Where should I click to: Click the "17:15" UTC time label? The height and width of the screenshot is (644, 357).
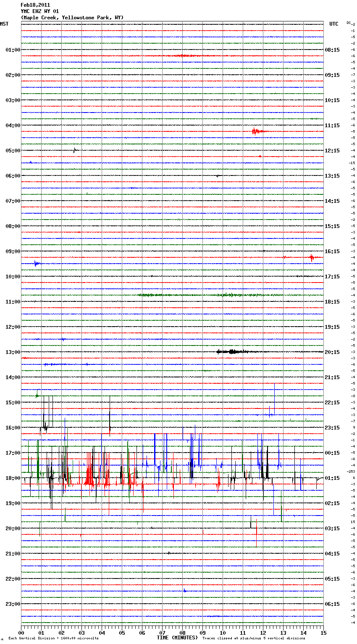tap(332, 277)
